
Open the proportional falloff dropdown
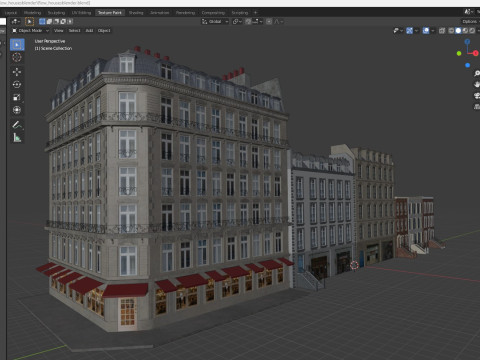coord(279,22)
